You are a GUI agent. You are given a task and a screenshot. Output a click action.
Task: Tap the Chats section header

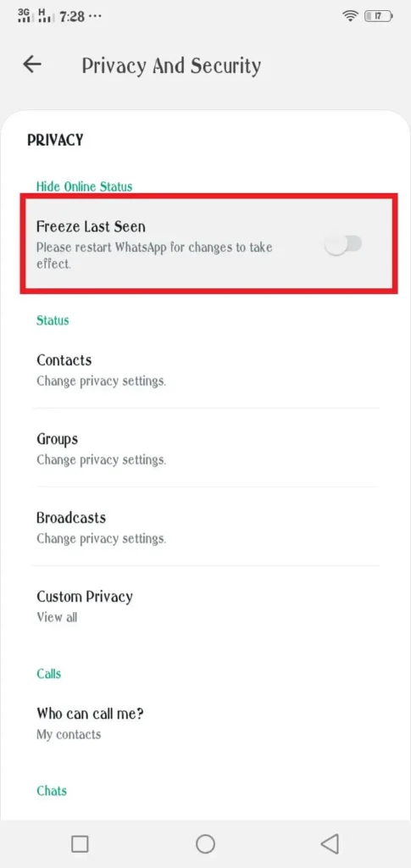(52, 791)
